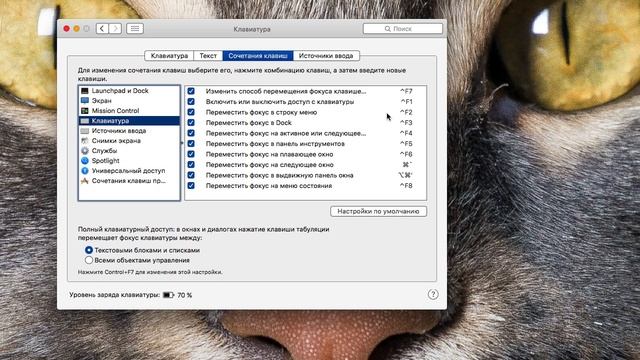
Task: Click the Mission Control category icon
Action: click(x=84, y=111)
